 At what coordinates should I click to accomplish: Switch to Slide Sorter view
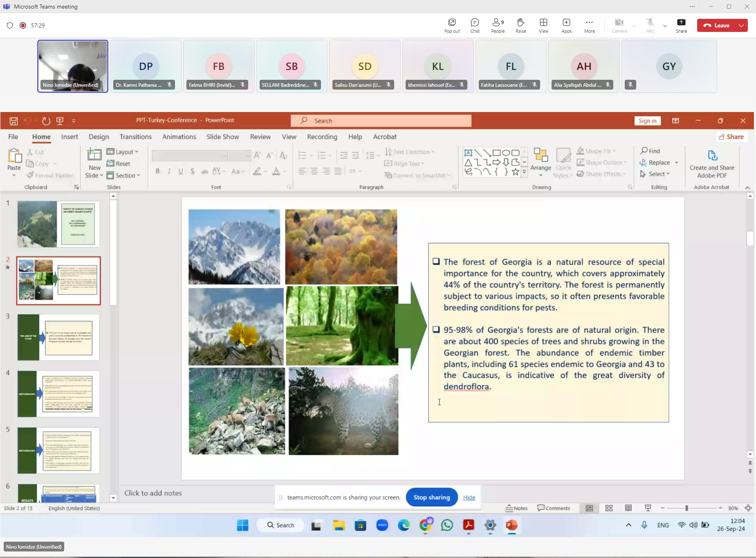[609, 508]
